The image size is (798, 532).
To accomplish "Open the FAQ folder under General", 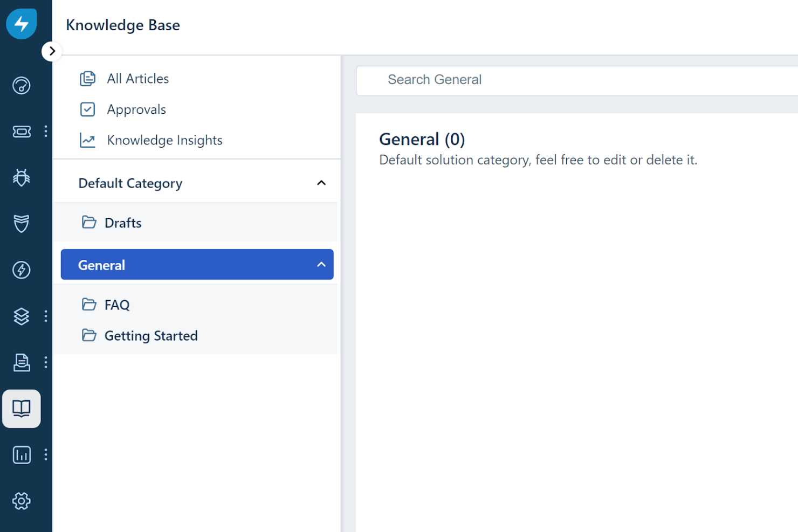I will (x=118, y=305).
